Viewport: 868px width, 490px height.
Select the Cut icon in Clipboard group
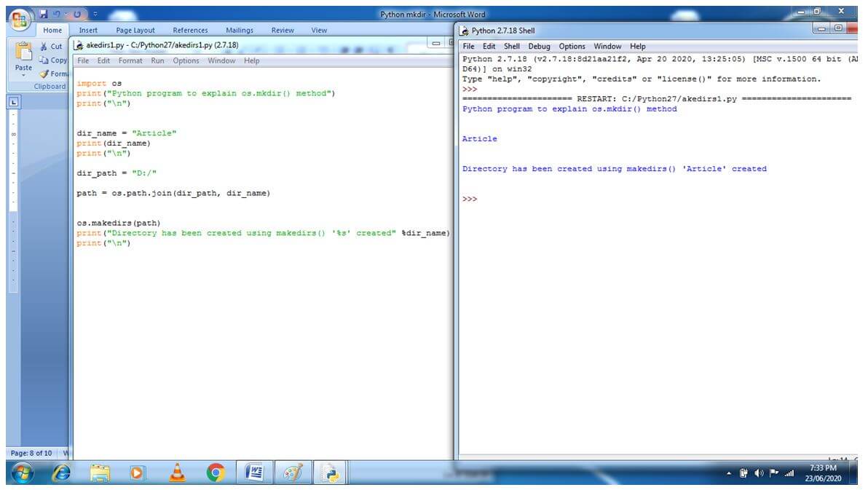pos(43,45)
